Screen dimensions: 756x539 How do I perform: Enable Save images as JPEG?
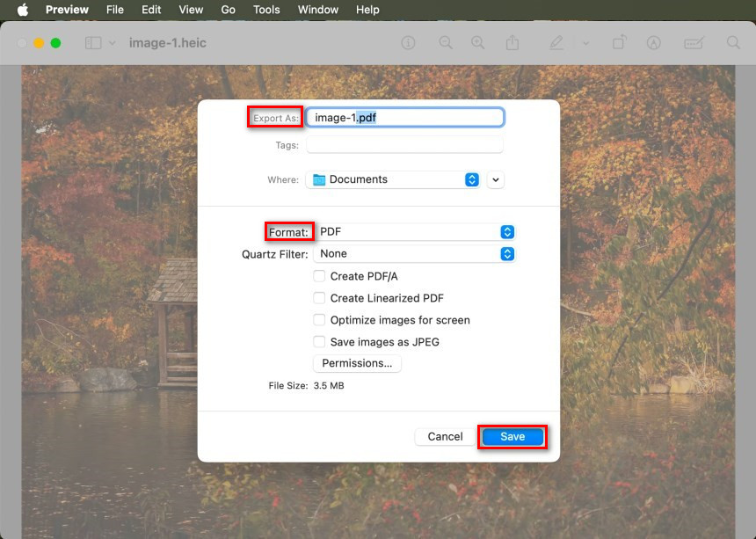click(319, 341)
